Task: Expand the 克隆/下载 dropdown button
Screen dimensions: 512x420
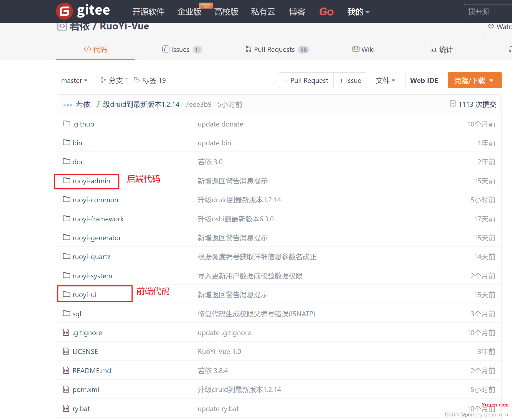Action: click(x=475, y=80)
